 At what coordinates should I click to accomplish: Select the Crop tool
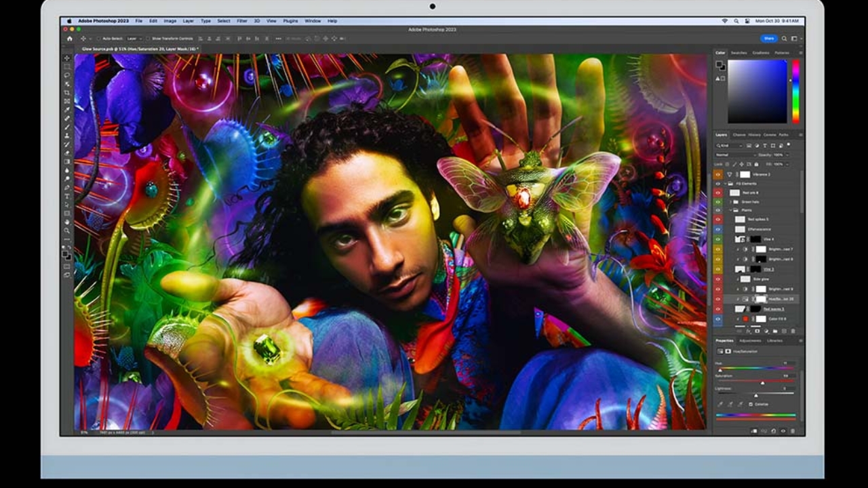67,92
